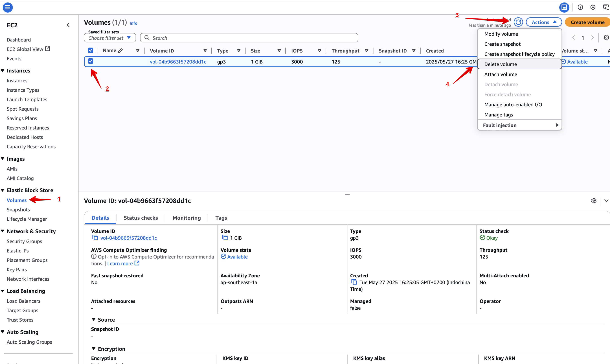
Task: Click the edit Name pencil icon
Action: [x=120, y=51]
